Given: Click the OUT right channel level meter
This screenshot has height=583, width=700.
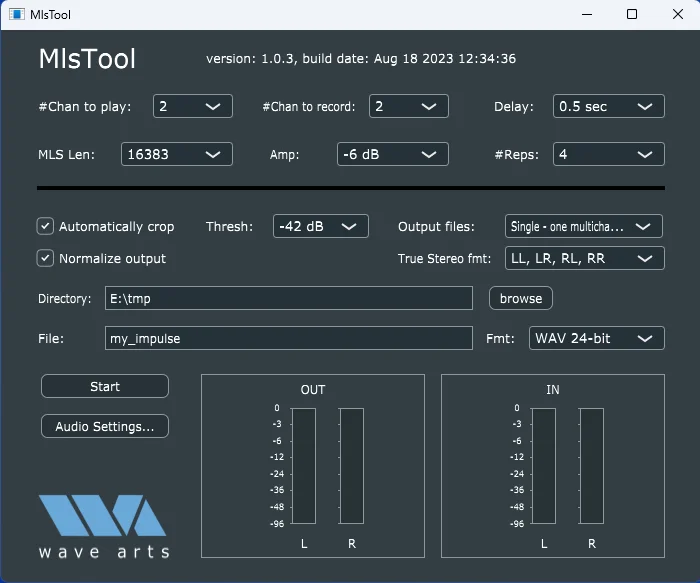Looking at the screenshot, I should click(352, 466).
